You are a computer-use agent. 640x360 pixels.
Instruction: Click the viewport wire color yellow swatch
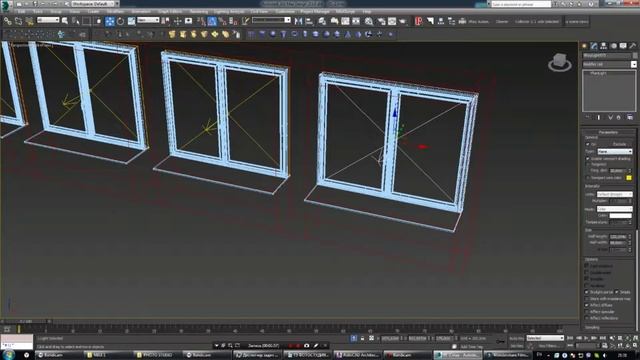click(x=629, y=178)
